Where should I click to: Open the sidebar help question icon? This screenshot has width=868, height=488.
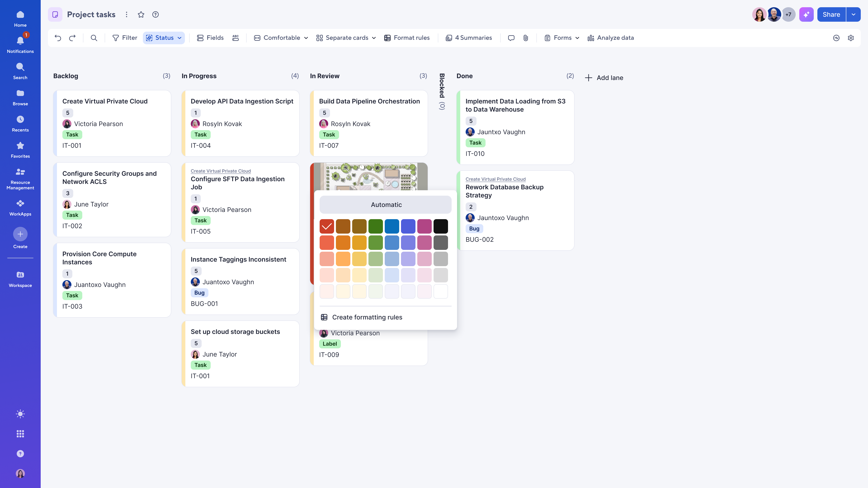(x=20, y=454)
